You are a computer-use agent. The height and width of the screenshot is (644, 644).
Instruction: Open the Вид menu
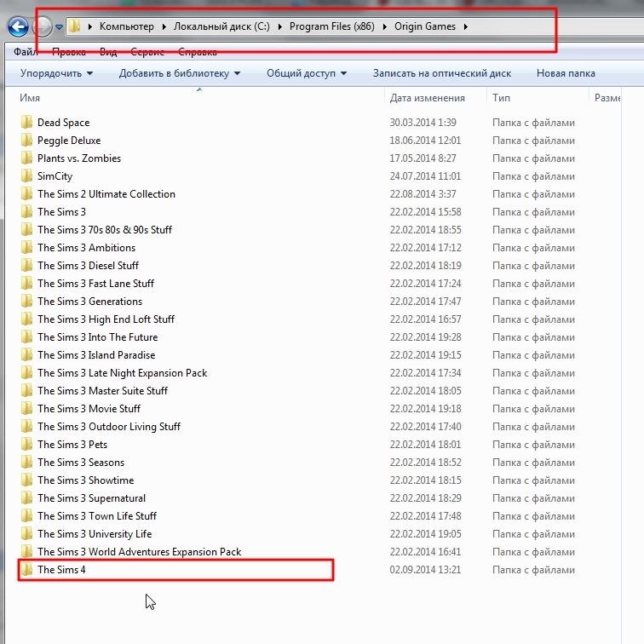point(108,52)
